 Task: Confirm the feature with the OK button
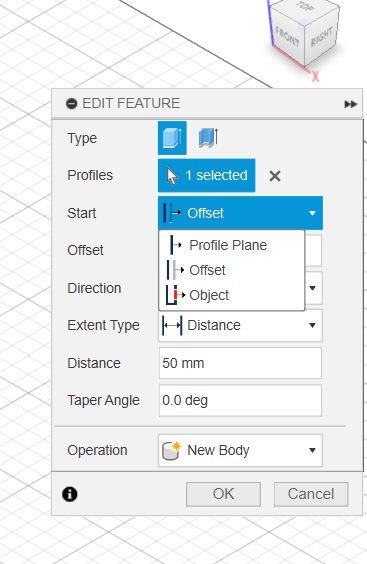tap(223, 494)
